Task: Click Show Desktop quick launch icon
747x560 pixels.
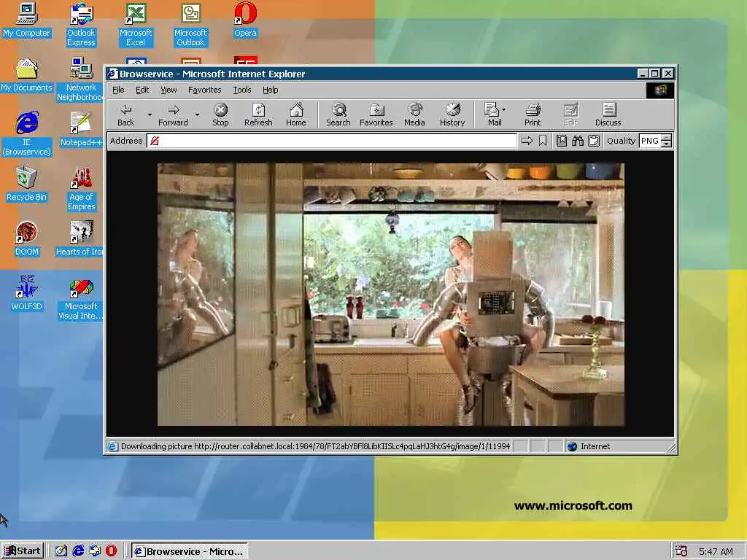Action: click(x=61, y=551)
